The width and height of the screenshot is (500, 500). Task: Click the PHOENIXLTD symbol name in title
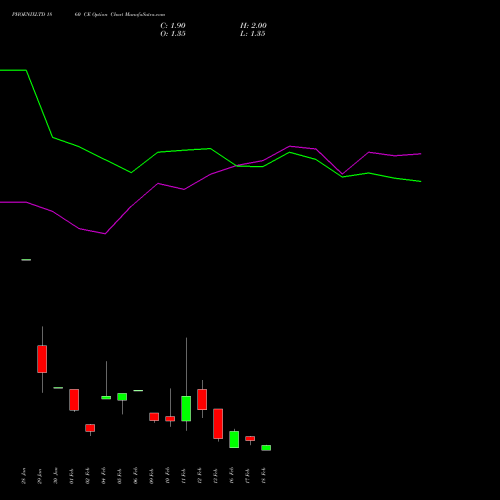click(29, 15)
